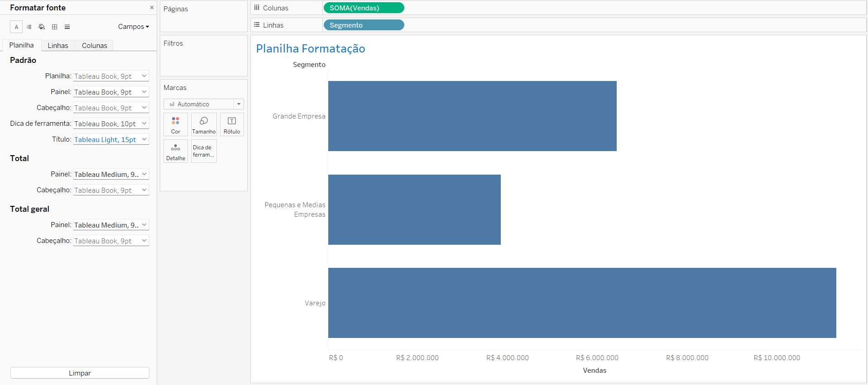Click the Vendas axis title
868x385 pixels.
(x=595, y=371)
